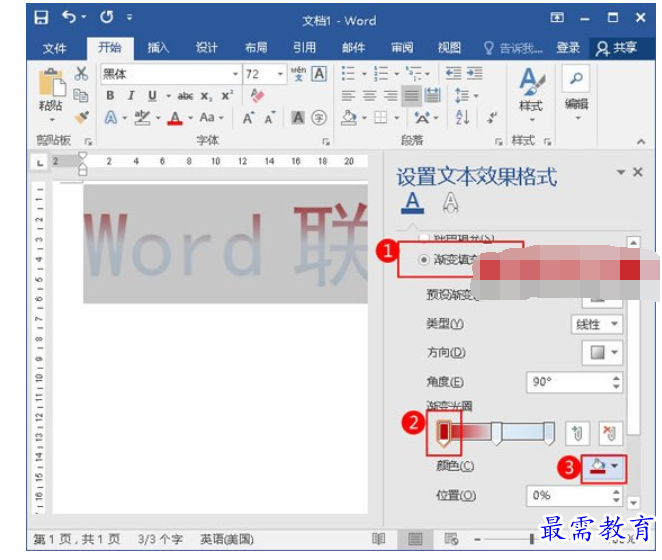This screenshot has width=662, height=560.
Task: Sort text with A-Z icon
Action: (x=463, y=118)
